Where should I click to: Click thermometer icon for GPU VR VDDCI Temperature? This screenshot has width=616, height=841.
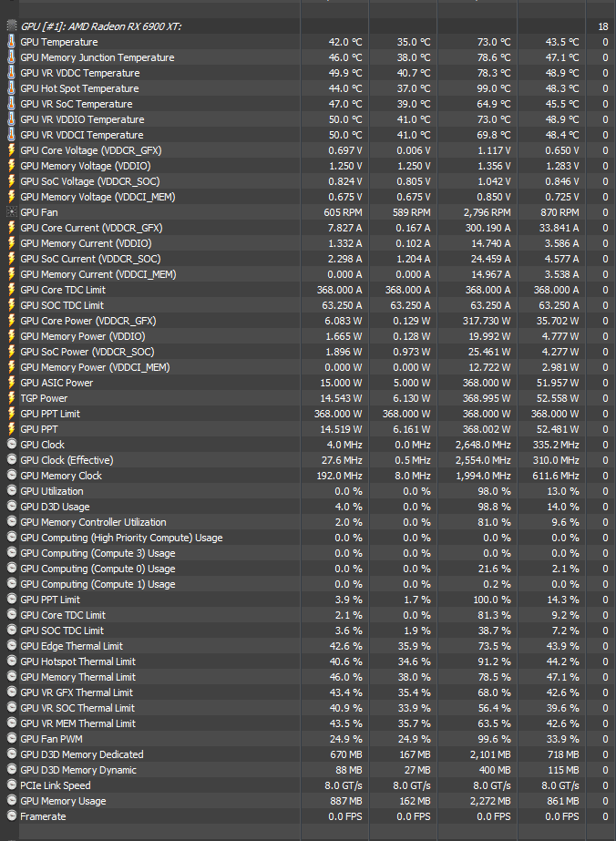(x=12, y=135)
